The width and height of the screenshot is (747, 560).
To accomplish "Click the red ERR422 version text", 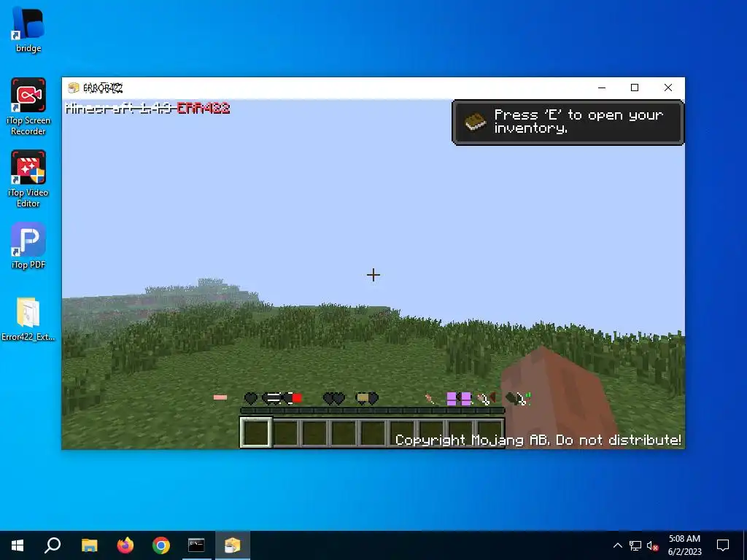I will 204,109.
